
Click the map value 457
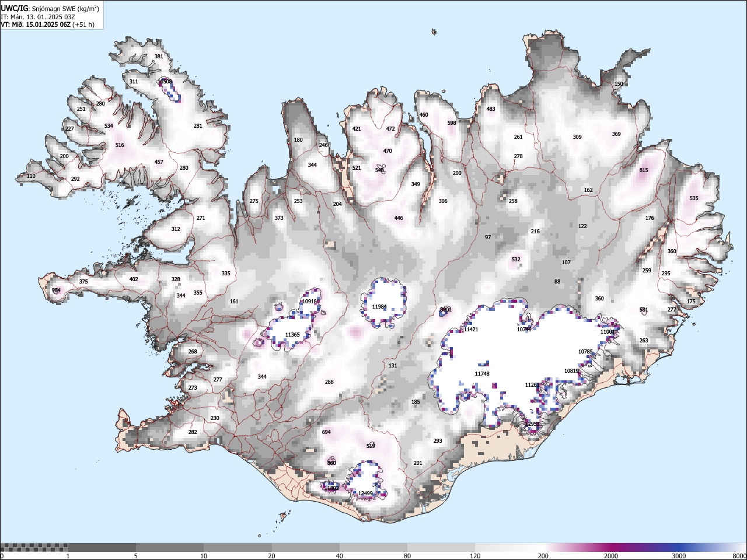159,162
